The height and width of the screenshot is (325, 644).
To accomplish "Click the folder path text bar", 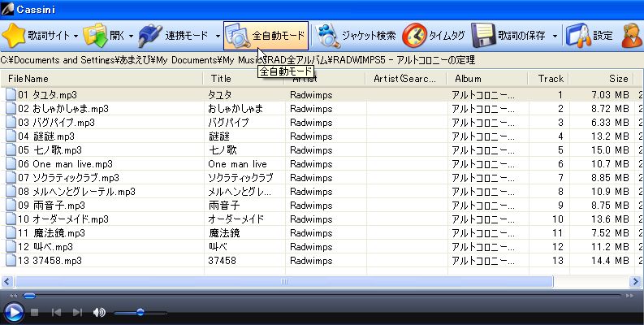I will (x=322, y=60).
